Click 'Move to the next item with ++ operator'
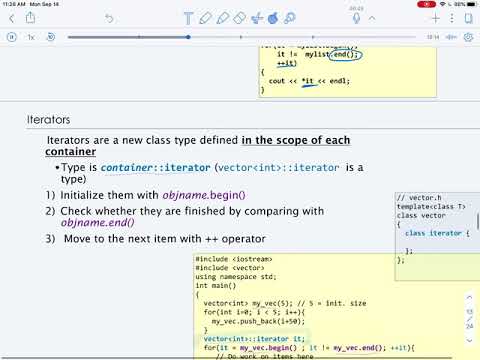The width and height of the screenshot is (480, 360). click(x=165, y=239)
